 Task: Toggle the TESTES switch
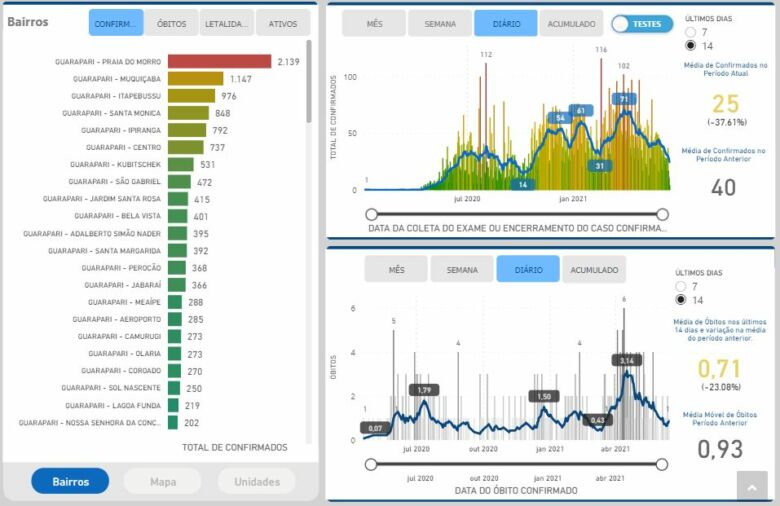(641, 23)
